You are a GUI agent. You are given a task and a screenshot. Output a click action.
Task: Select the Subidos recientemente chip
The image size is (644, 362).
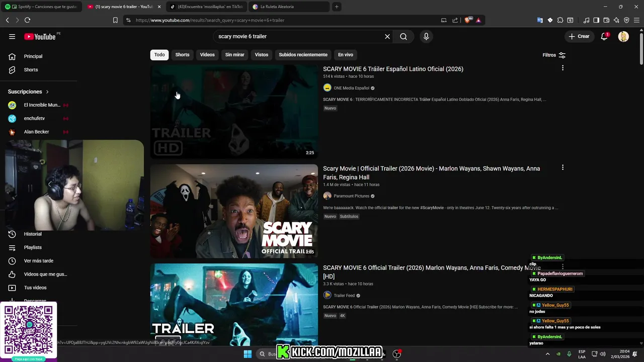[x=303, y=55]
